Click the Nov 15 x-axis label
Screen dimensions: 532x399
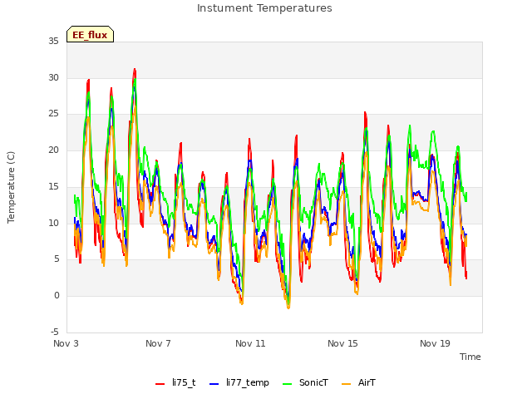click(x=342, y=343)
